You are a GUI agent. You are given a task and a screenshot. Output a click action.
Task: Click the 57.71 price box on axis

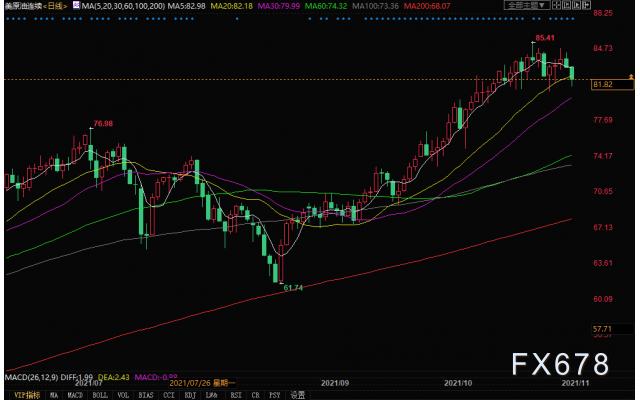(612, 329)
